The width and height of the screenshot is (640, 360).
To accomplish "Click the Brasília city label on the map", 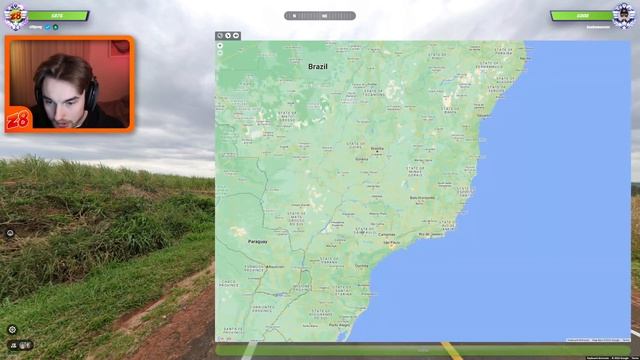I will pos(377,149).
